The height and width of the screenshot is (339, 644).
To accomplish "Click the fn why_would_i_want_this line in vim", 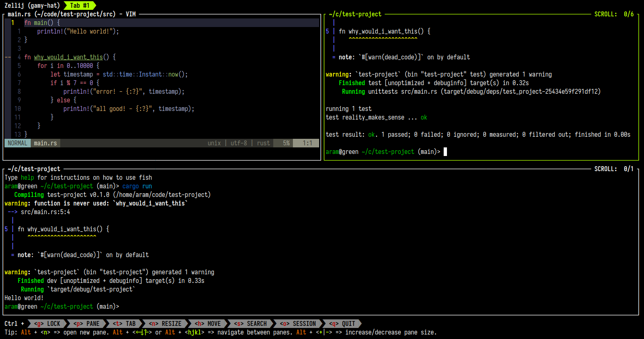I will coord(70,57).
